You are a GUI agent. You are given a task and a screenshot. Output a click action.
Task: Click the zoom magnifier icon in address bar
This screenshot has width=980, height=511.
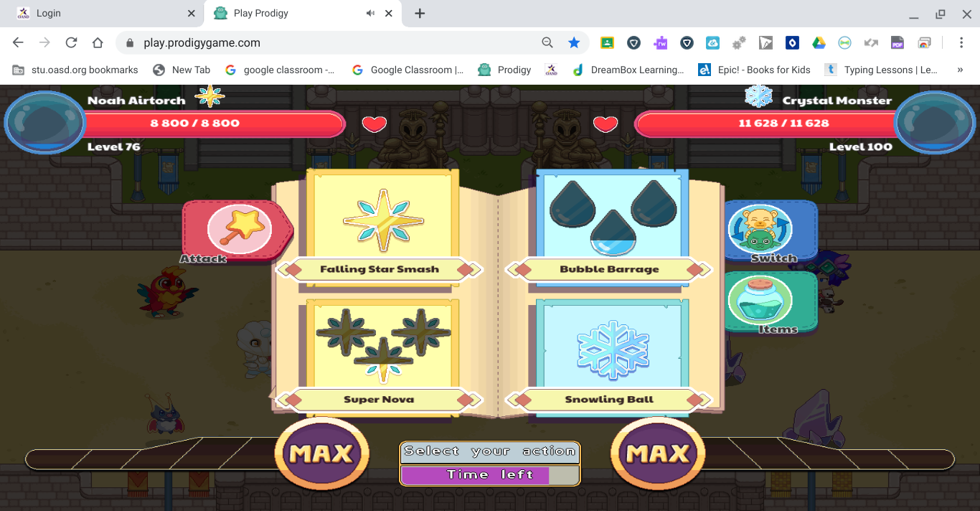(547, 42)
